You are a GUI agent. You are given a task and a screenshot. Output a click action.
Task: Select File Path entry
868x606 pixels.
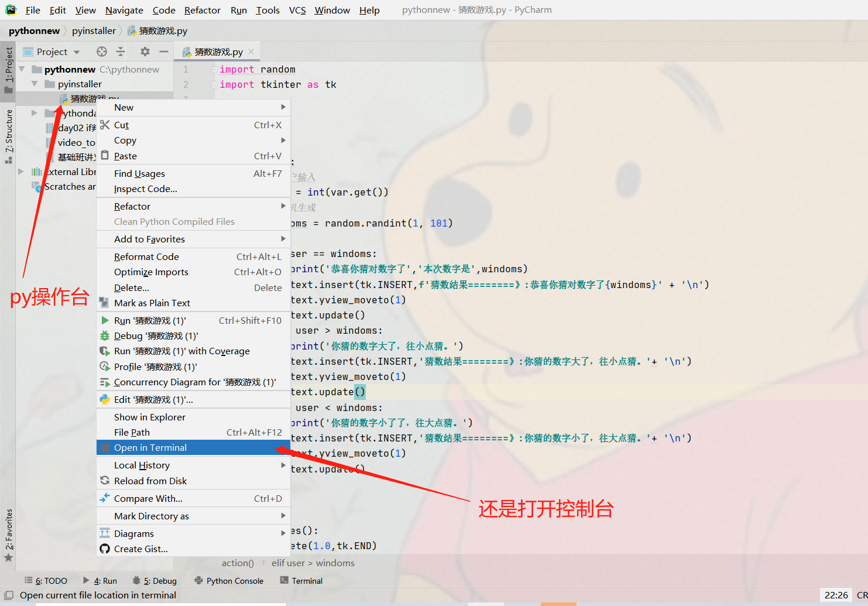[x=193, y=432]
